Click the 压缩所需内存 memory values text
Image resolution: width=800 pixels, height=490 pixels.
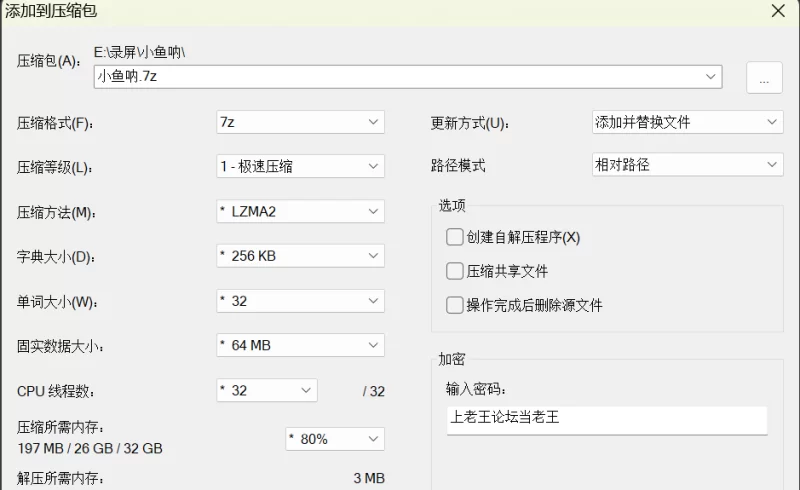(90, 448)
